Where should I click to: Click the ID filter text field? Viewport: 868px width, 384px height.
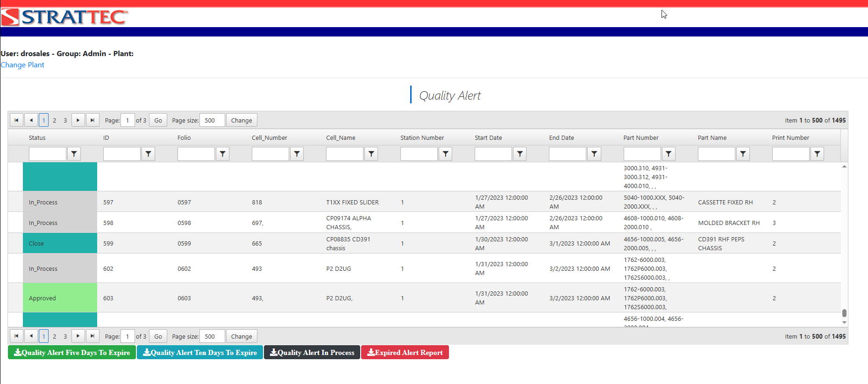tap(121, 154)
